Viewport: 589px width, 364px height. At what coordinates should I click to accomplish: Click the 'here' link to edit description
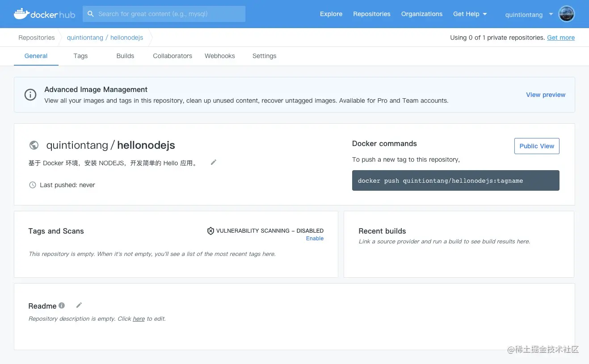tap(139, 319)
